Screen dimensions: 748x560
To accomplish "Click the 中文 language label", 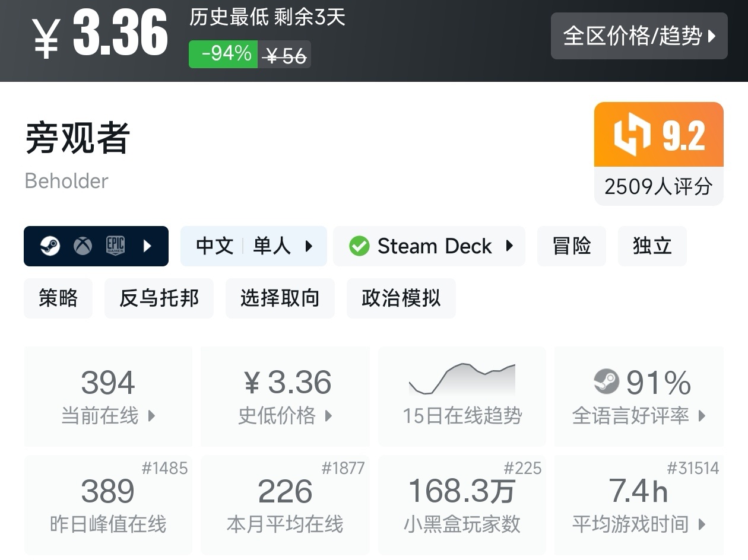I will point(215,246).
